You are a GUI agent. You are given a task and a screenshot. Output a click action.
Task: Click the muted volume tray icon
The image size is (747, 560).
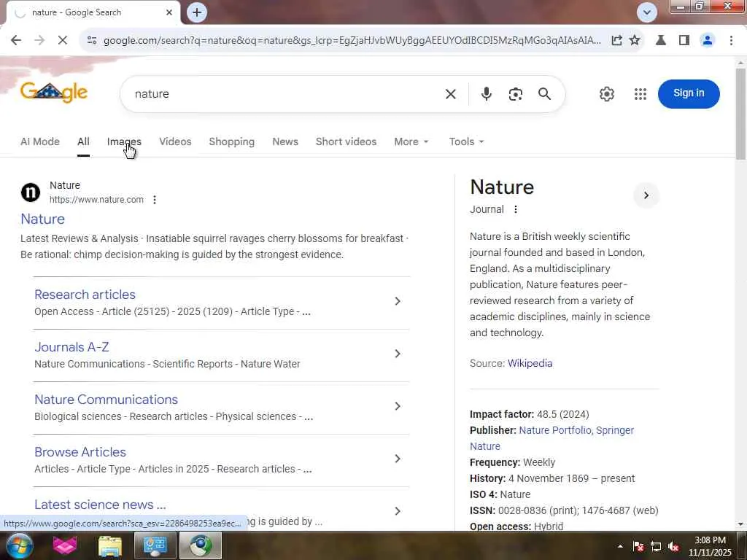(673, 547)
